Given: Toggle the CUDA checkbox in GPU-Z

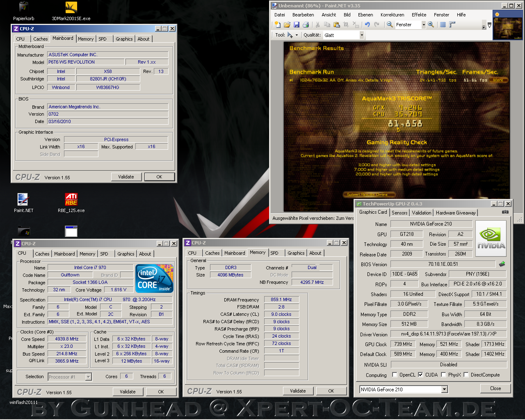Looking at the screenshot, I should [x=420, y=375].
